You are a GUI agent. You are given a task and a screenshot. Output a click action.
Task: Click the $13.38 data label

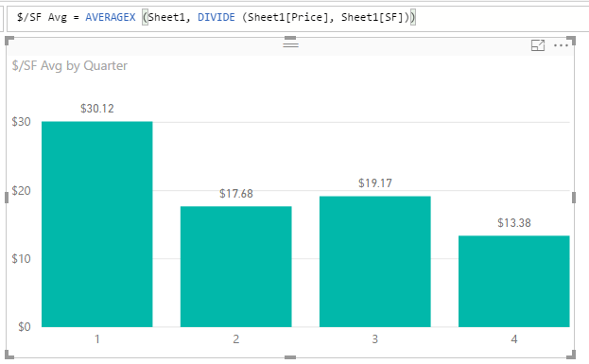pyautogui.click(x=514, y=223)
